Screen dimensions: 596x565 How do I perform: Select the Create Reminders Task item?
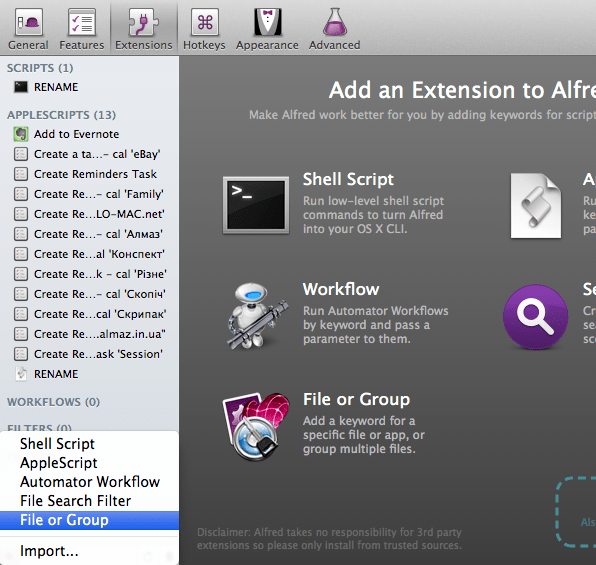point(95,174)
